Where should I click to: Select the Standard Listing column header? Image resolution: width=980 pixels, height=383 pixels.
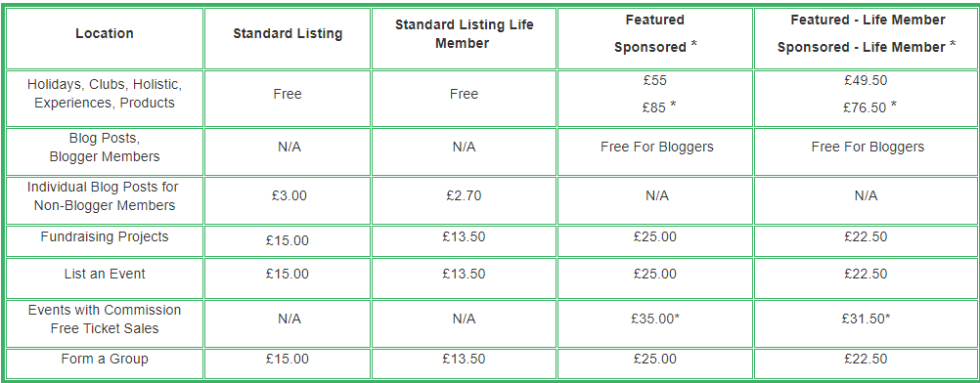tap(288, 34)
